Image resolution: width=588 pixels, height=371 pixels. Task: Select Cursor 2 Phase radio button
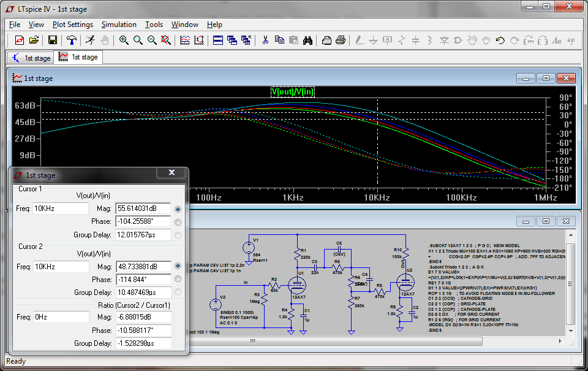click(x=178, y=280)
